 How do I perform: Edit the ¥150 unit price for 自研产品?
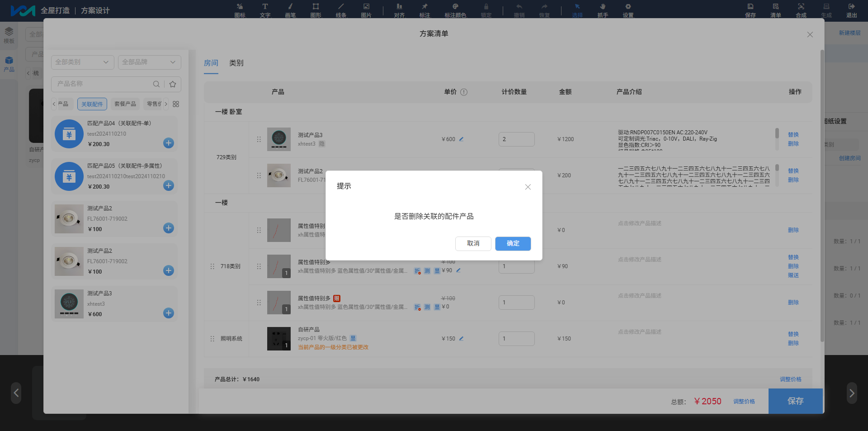coord(462,339)
